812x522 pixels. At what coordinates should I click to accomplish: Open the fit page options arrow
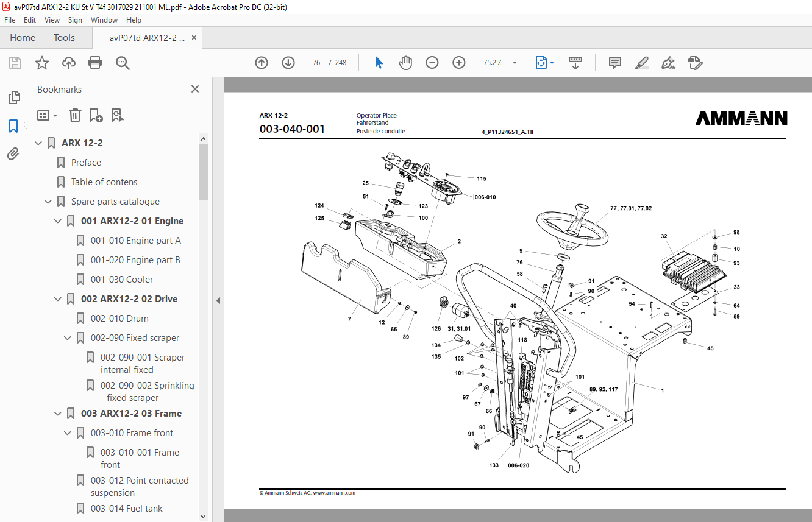(552, 63)
